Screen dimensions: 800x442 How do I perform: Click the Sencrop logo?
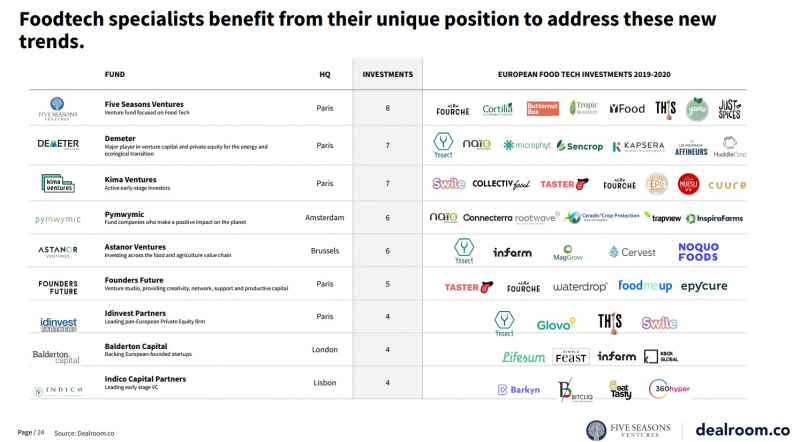(582, 146)
